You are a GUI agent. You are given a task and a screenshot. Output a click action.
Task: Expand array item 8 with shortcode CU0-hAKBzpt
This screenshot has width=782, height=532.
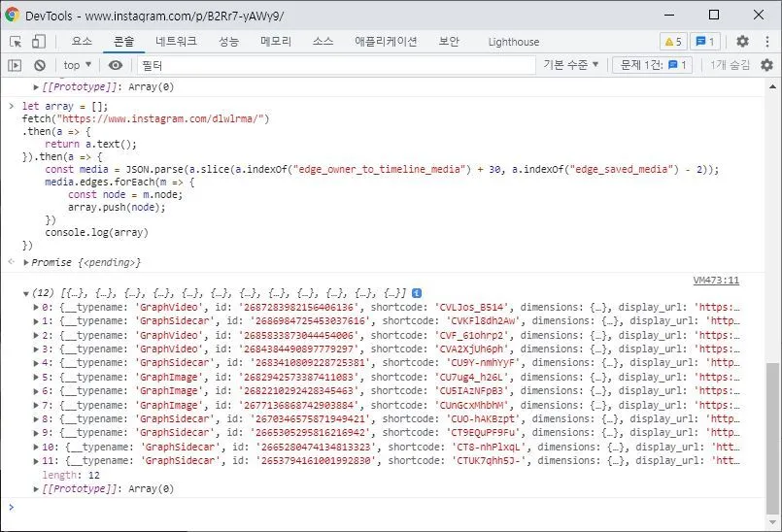tap(36, 419)
